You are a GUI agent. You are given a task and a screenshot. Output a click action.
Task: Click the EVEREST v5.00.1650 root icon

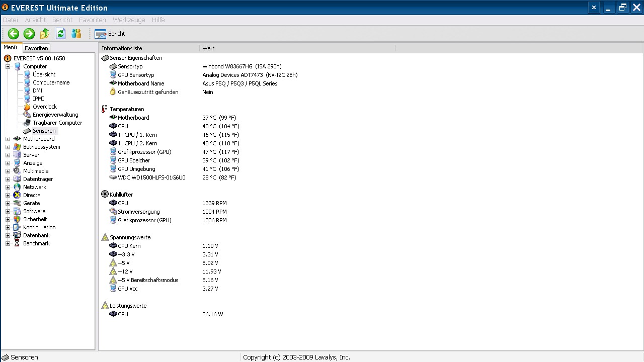pyautogui.click(x=8, y=58)
